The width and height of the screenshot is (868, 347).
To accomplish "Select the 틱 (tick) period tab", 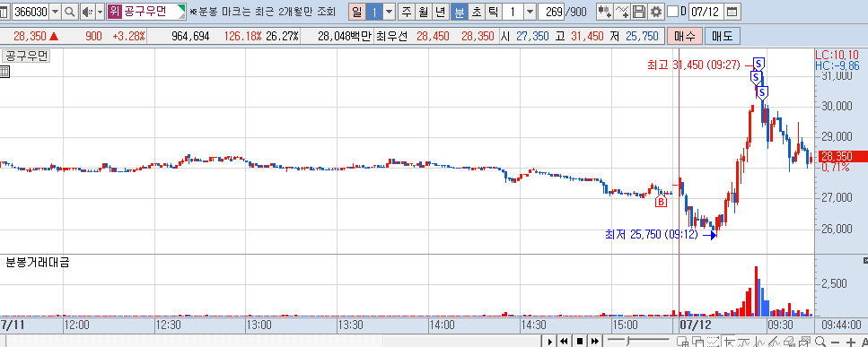I will pos(493,12).
